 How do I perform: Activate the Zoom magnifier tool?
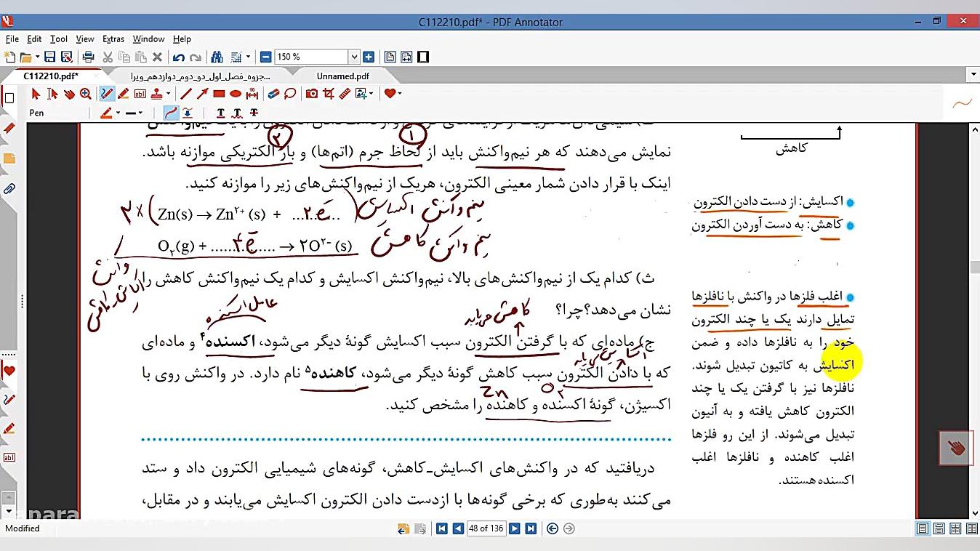click(x=86, y=94)
